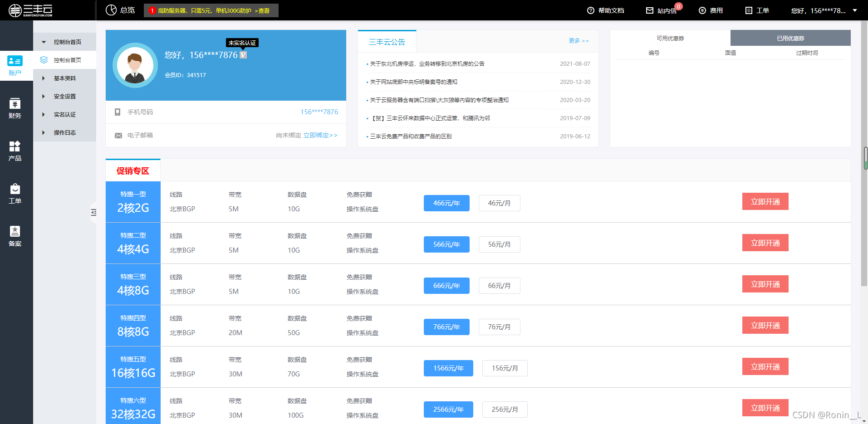Expand the 安全设置 menu

[x=64, y=96]
